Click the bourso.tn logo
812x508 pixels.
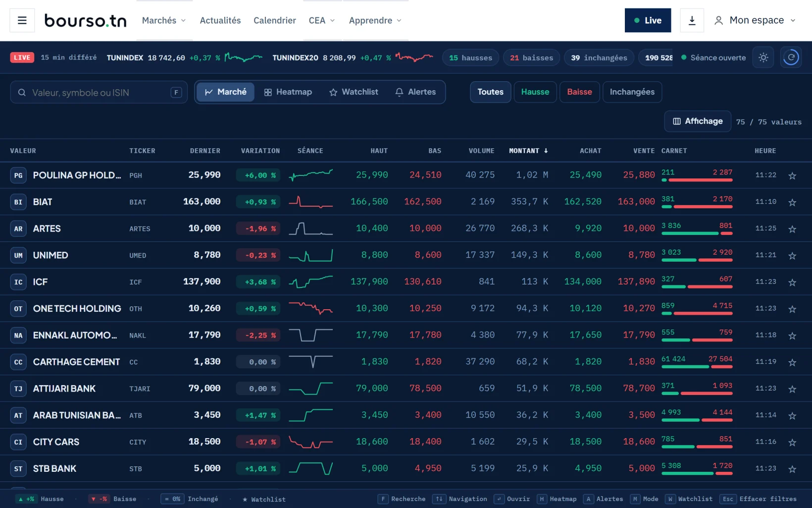(86, 20)
